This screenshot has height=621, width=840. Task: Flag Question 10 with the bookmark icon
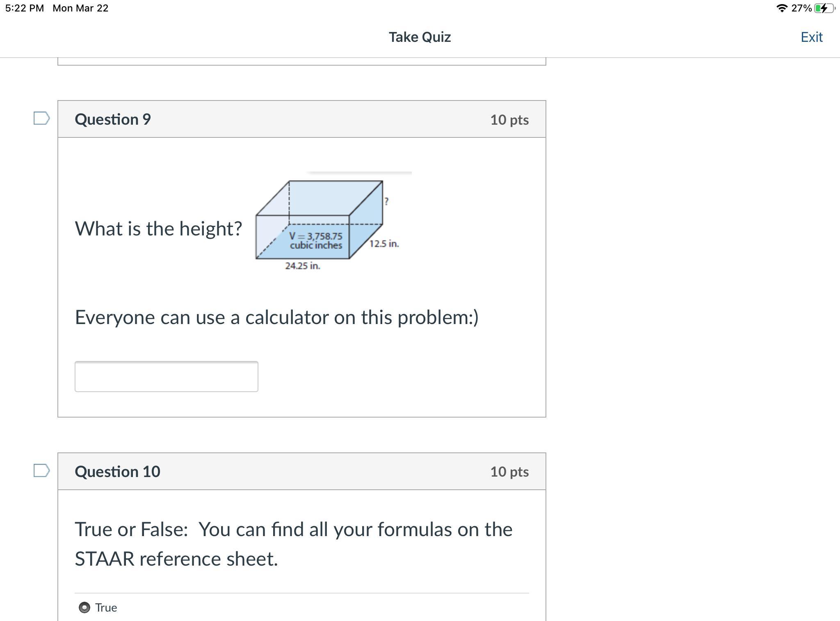41,470
